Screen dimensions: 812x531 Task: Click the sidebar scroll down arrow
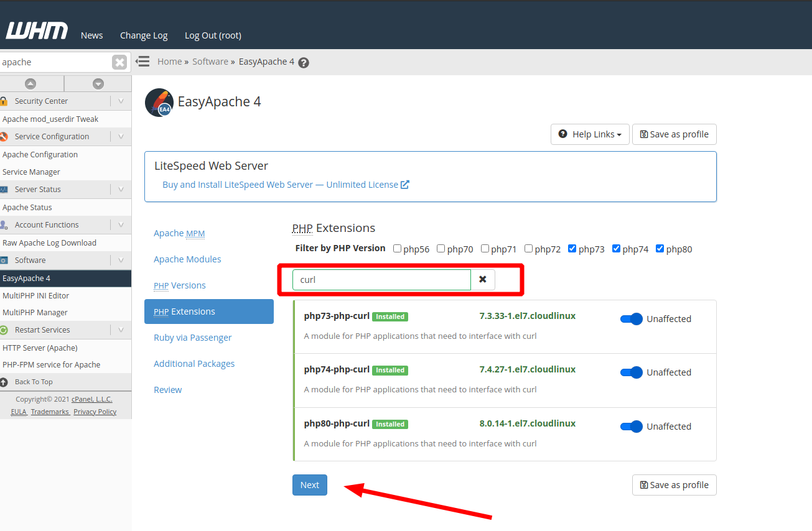(98, 84)
